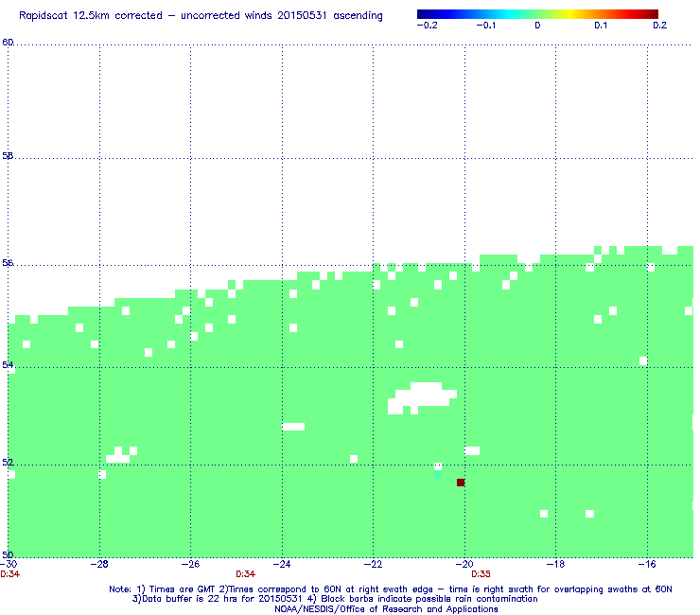The width and height of the screenshot is (700, 615).
Task: Click the latitude label '60'
Action: (8, 43)
